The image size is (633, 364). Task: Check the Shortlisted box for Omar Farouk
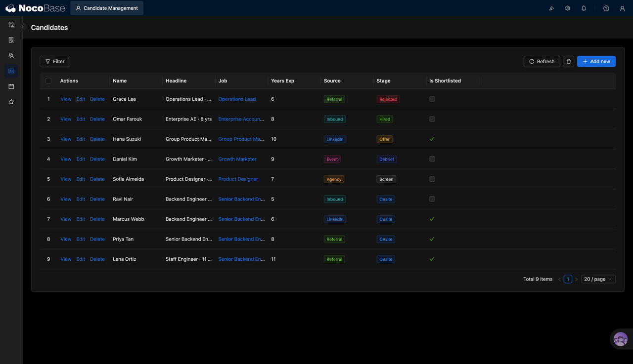tap(432, 119)
